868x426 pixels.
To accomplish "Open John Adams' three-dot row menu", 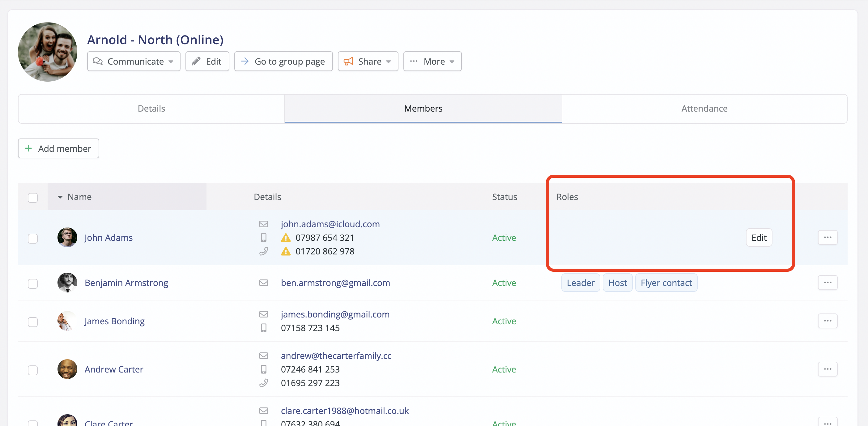I will point(827,238).
